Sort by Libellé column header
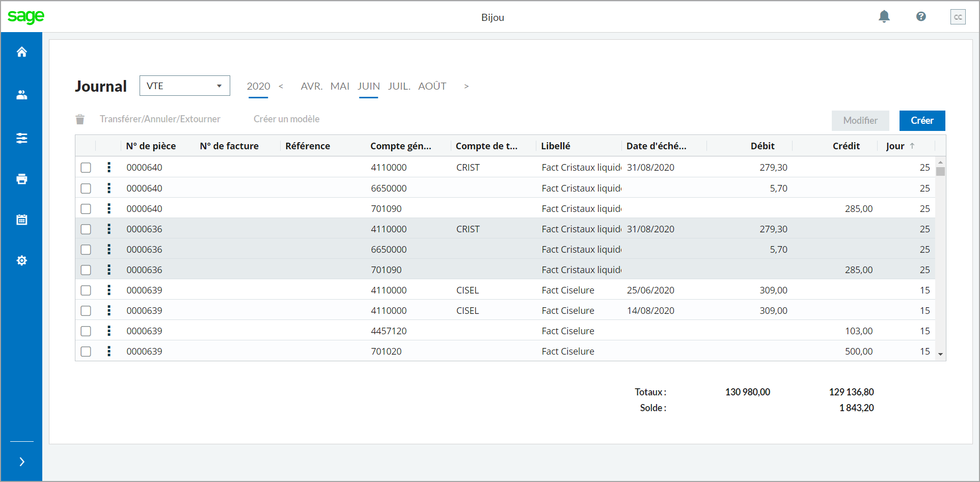This screenshot has width=980, height=482. (556, 146)
